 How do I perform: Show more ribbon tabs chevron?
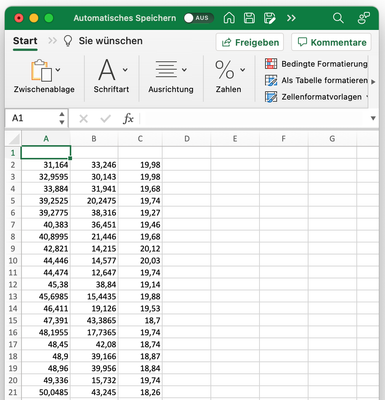52,41
